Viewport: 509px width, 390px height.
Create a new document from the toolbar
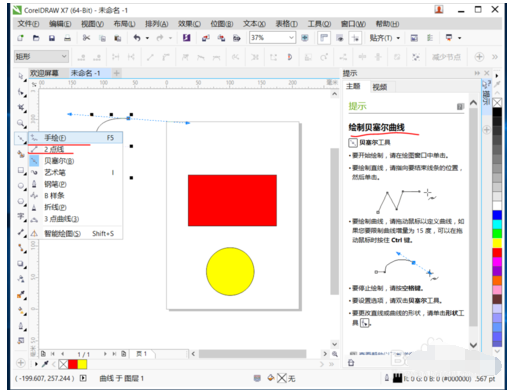point(21,38)
